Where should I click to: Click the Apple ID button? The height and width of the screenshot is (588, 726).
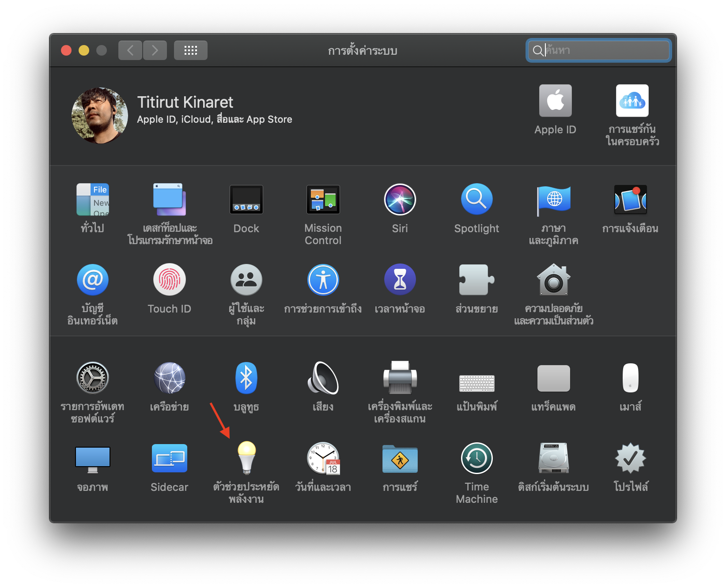click(x=555, y=101)
